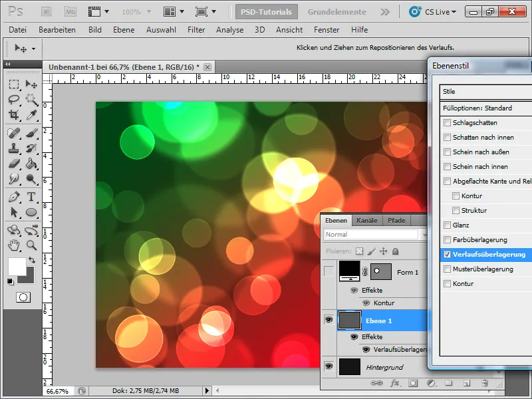
Task: Launch Mini Bridge from application bar
Action: (x=70, y=12)
